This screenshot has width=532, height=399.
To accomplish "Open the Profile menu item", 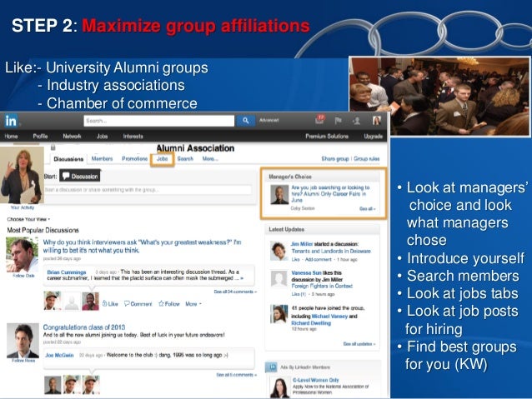I will click(x=40, y=137).
